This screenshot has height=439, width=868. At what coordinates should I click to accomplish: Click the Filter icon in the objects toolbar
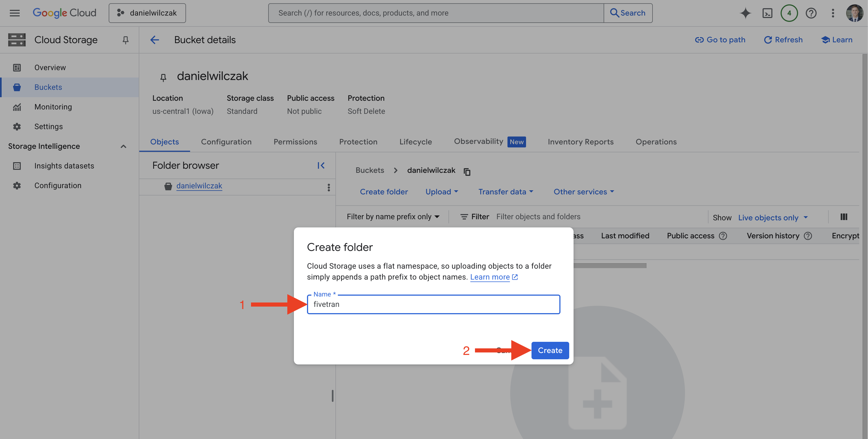464,217
